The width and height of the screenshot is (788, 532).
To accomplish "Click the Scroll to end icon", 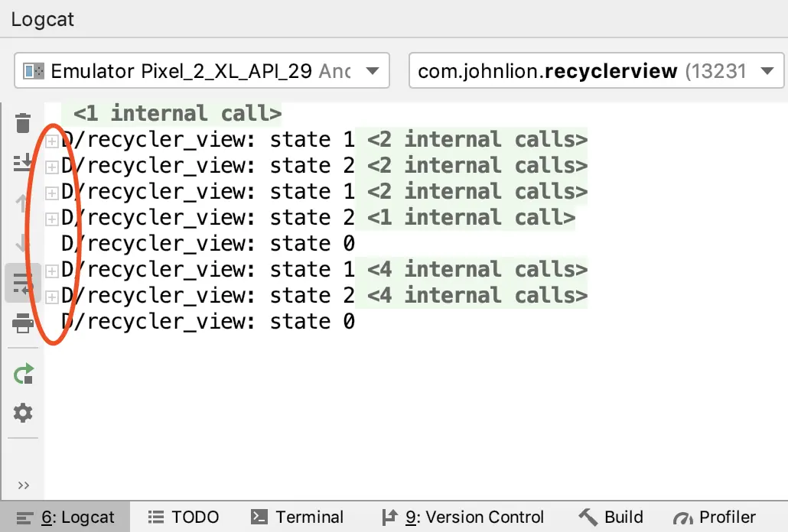I will point(21,163).
